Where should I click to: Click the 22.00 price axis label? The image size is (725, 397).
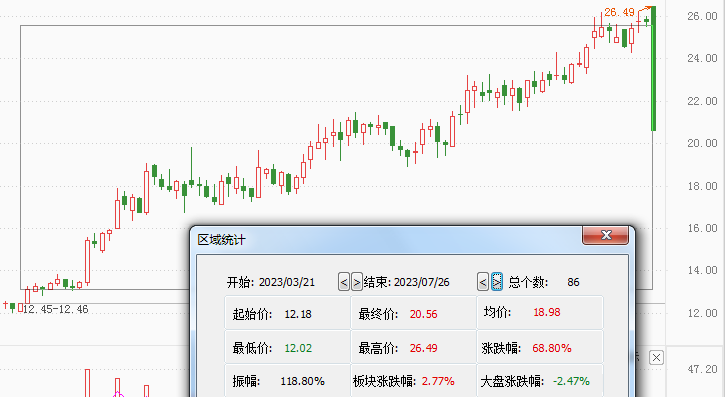(702, 101)
